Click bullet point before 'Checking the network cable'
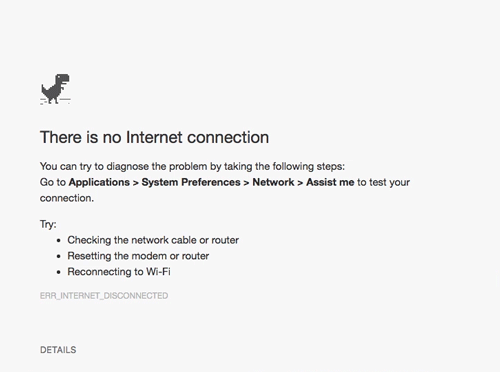Screen dimensions: 500x372 click(59, 240)
